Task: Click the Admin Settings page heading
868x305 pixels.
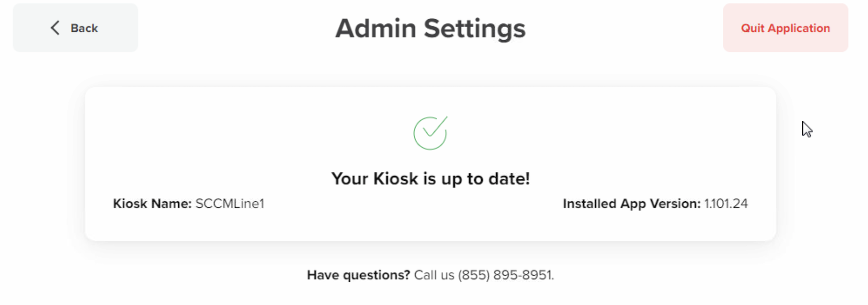Action: pyautogui.click(x=430, y=29)
